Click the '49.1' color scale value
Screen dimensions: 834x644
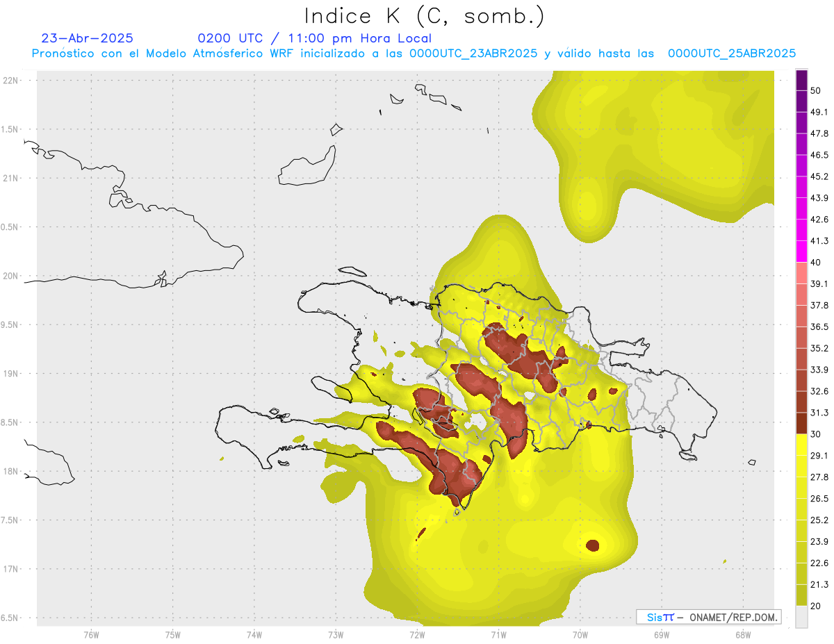[x=819, y=112]
